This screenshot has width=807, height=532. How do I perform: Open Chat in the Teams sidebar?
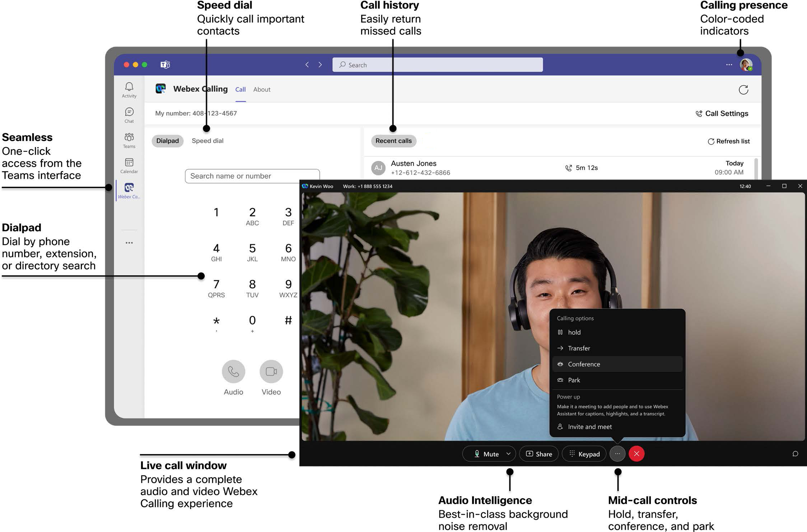click(129, 115)
